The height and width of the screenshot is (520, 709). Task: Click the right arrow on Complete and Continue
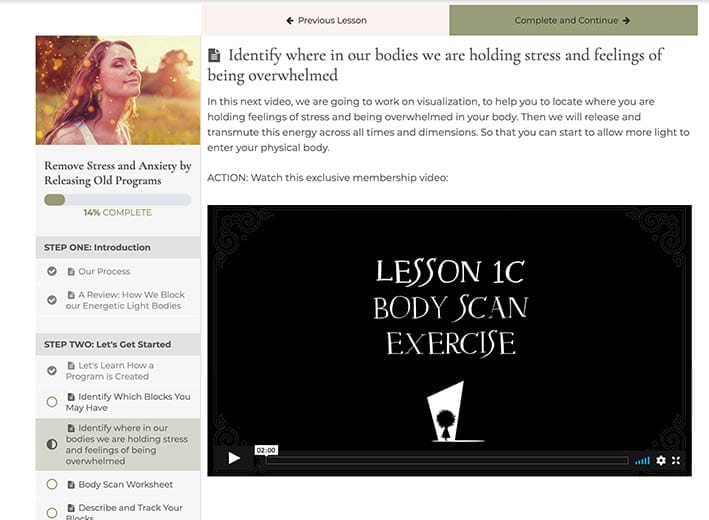tap(626, 20)
